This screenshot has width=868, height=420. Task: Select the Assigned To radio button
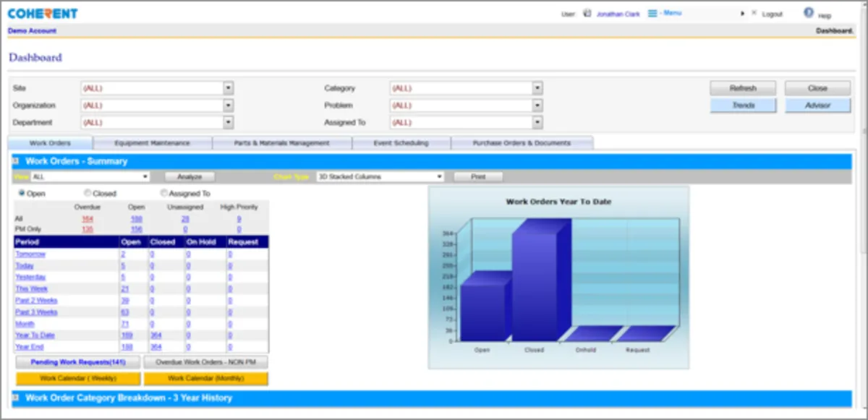point(164,193)
